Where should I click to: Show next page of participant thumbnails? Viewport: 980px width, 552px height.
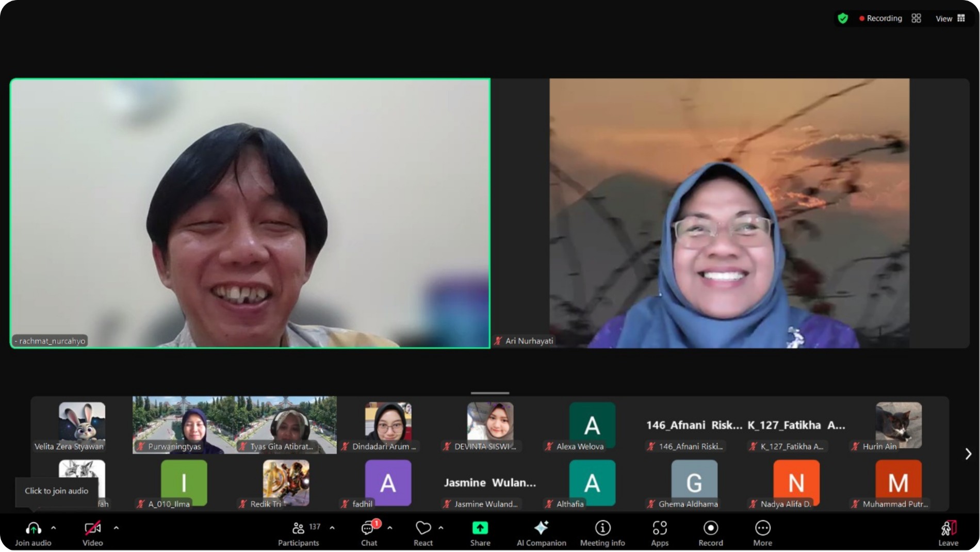[x=968, y=453]
